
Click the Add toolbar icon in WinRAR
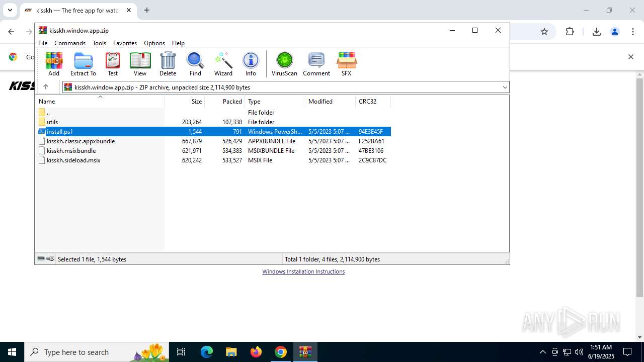(54, 64)
